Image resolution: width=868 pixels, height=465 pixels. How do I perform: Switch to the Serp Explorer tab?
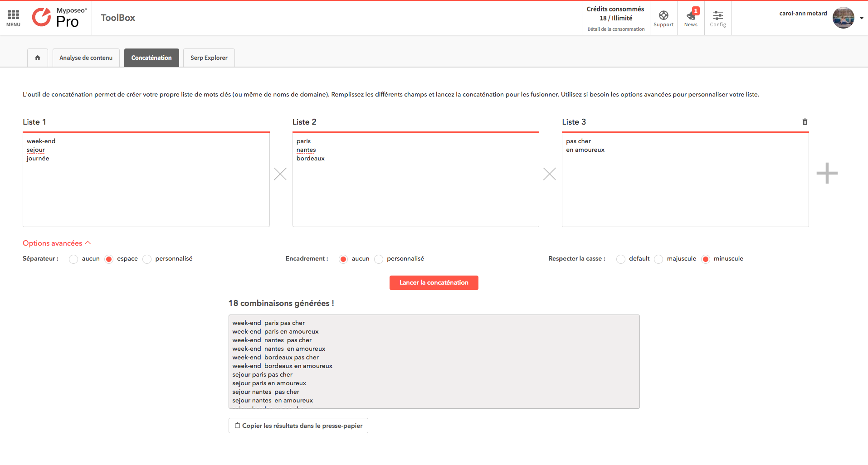pyautogui.click(x=209, y=58)
